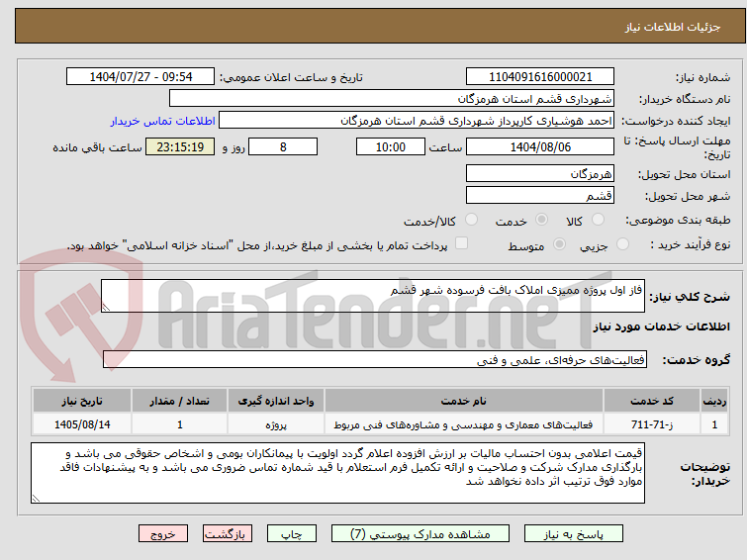Click the تاریخ نیاز column header

pyautogui.click(x=82, y=401)
